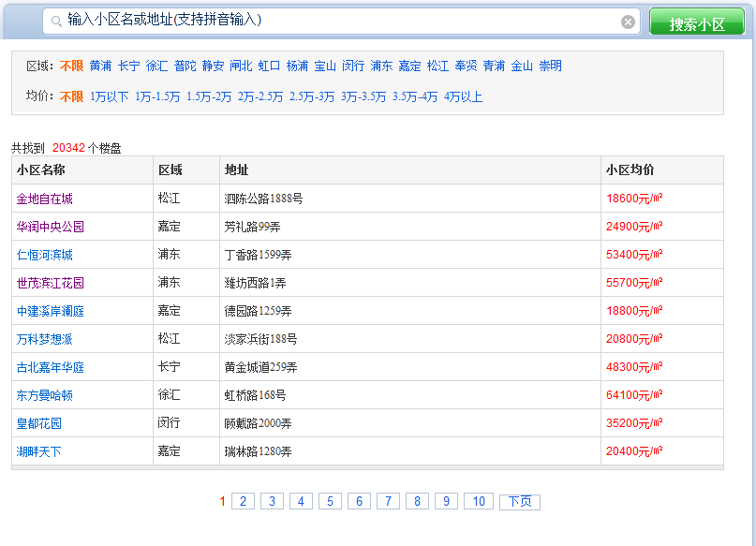Image resolution: width=756 pixels, height=546 pixels.
Task: Go to results page 10
Action: [x=479, y=501]
